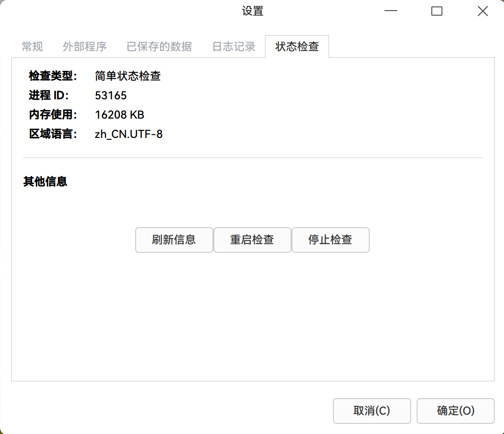504x434 pixels.
Task: Click the process ID value 53165
Action: [x=111, y=95]
